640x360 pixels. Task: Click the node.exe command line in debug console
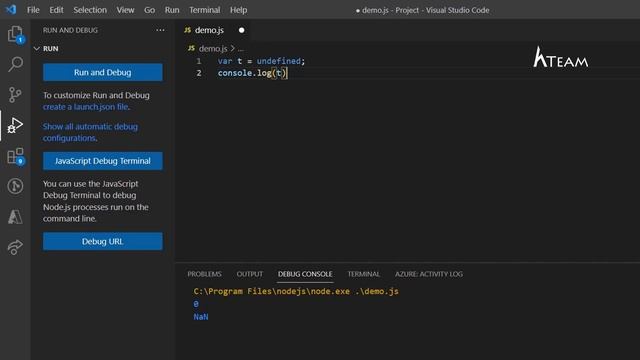click(296, 291)
